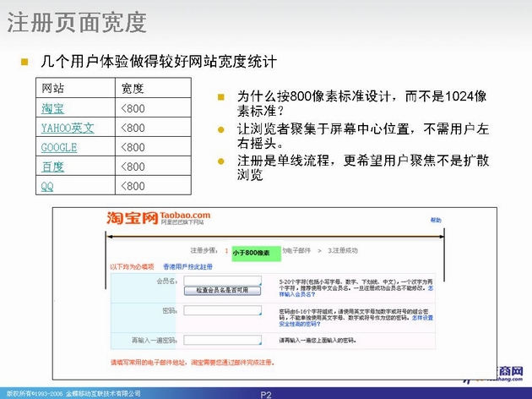Click the 以下均为必填项 red text
Screen dimensions: 532x399
132,266
